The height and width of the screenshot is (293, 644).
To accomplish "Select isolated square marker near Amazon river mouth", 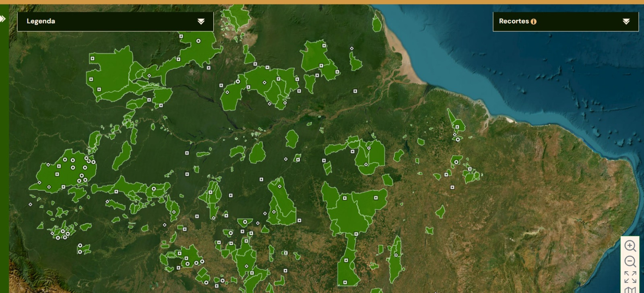I will [x=355, y=91].
